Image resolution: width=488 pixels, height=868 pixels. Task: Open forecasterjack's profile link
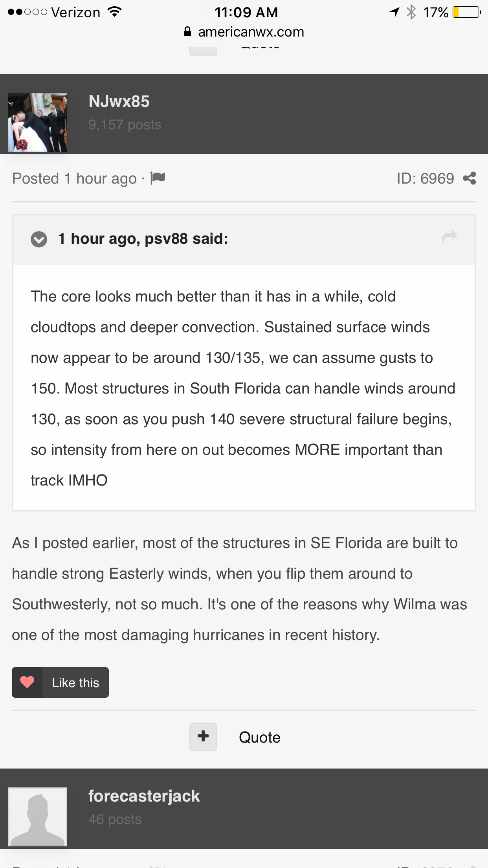144,796
